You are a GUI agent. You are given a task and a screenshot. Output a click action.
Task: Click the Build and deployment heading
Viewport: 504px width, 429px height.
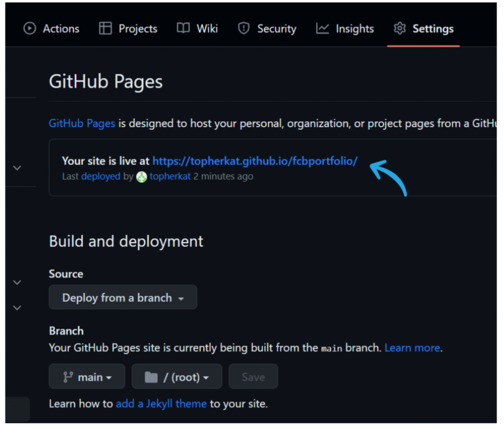pos(126,241)
